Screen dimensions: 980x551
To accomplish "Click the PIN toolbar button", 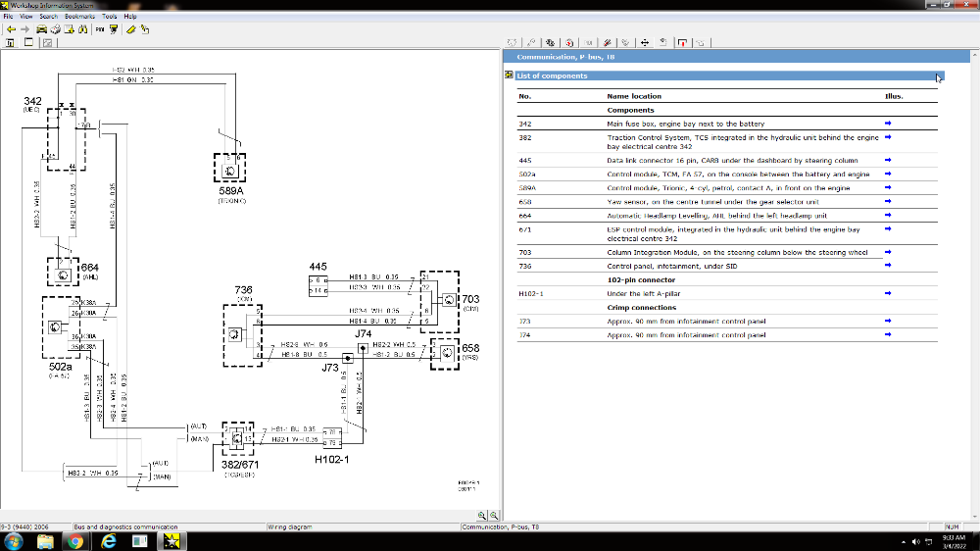I will coord(100,29).
